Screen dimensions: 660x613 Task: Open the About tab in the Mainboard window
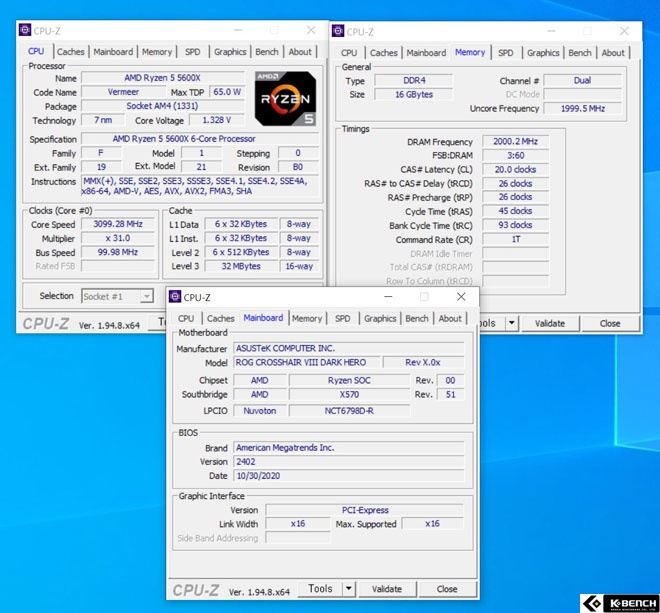point(450,318)
